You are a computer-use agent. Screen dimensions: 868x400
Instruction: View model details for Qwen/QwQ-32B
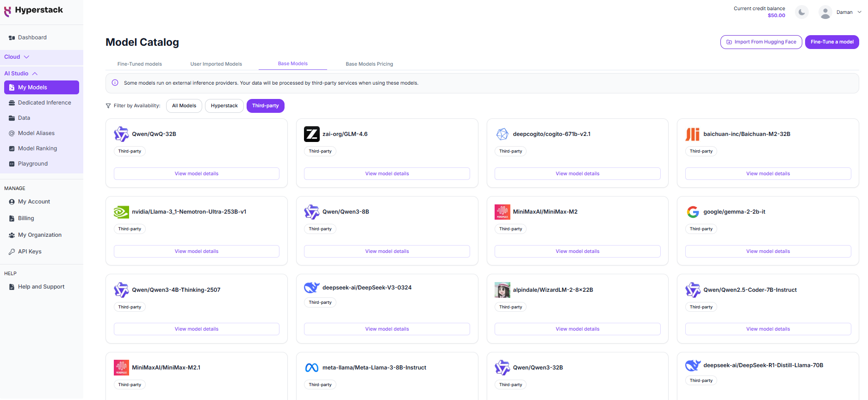coord(197,174)
